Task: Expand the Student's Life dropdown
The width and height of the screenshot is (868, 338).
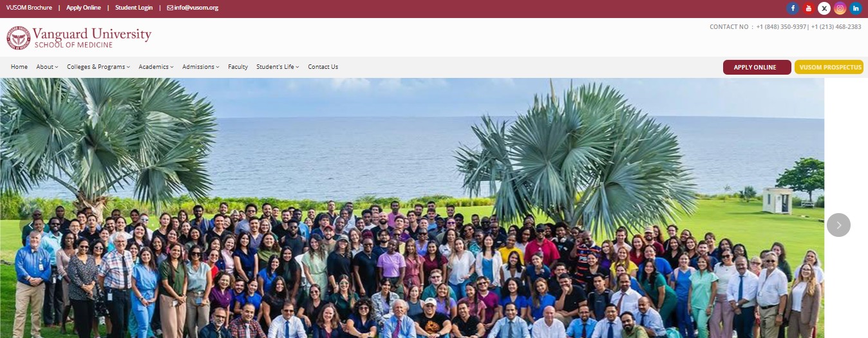Action: click(x=278, y=67)
